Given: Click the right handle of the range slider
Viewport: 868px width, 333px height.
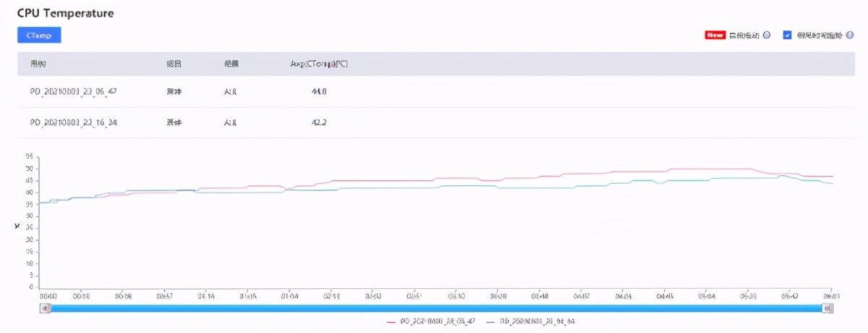Looking at the screenshot, I should [x=829, y=308].
